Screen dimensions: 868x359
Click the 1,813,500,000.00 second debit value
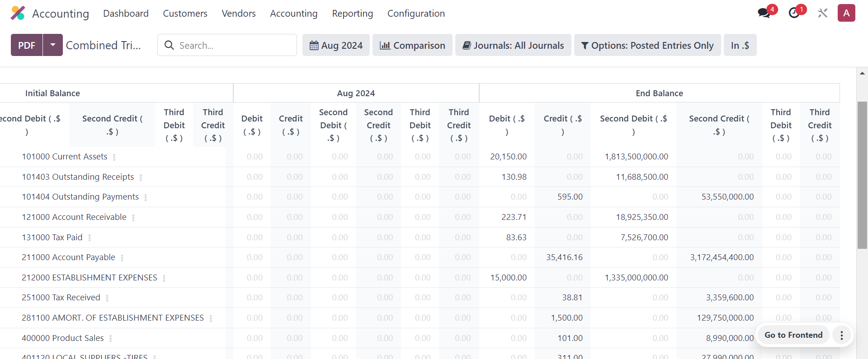tap(637, 157)
